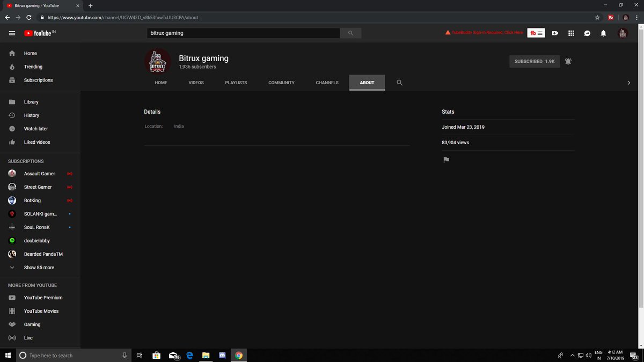Open Bearded PandaTM subscription channel

(40, 254)
